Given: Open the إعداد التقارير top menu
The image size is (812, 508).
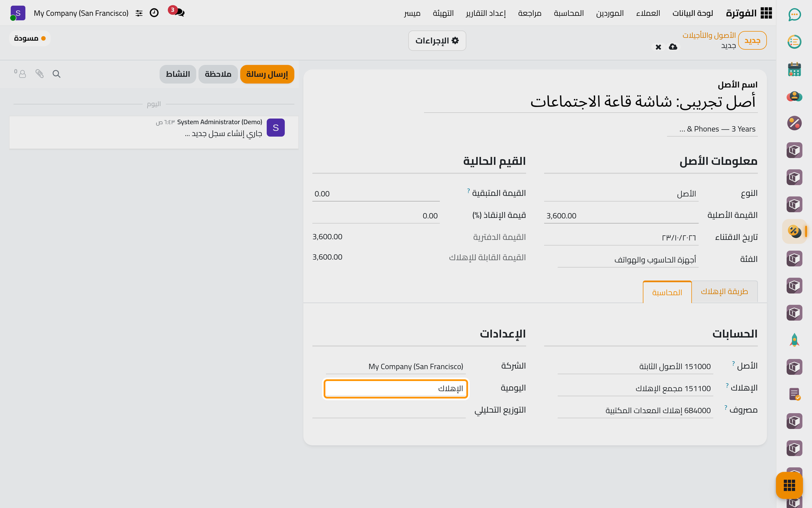Looking at the screenshot, I should point(486,13).
